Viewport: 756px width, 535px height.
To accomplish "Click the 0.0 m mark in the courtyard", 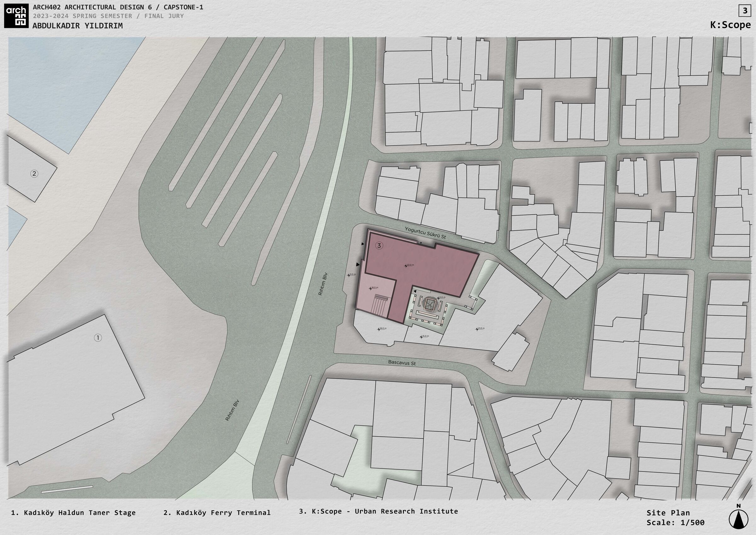I will (441, 297).
